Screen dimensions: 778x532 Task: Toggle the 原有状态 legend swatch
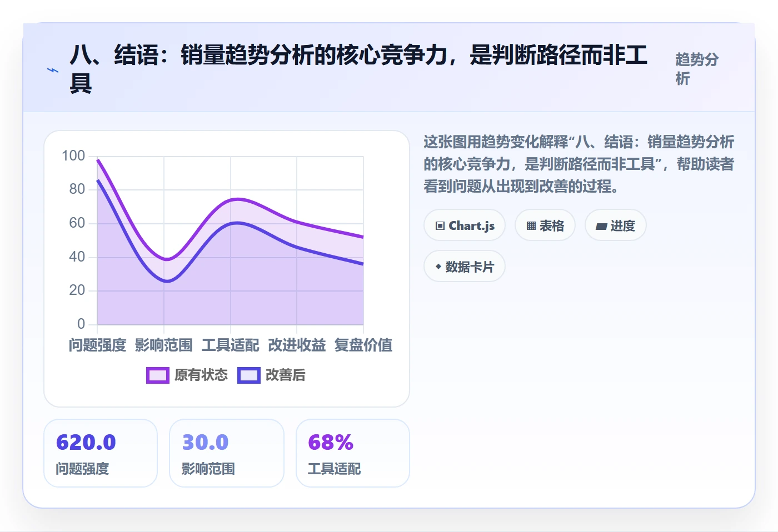click(x=158, y=375)
